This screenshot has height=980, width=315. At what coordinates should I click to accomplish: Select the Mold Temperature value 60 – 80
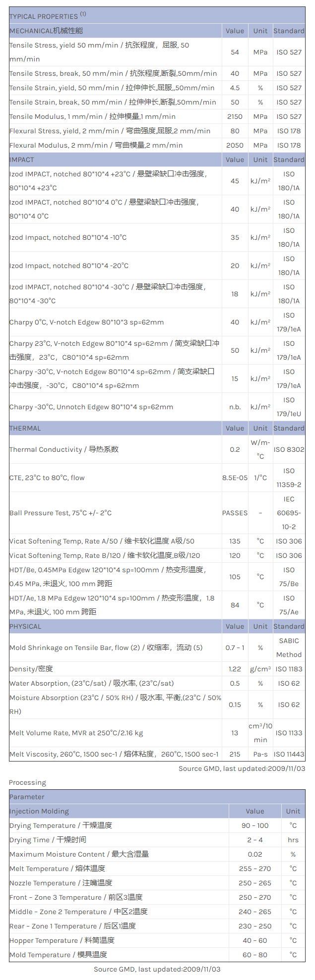(255, 955)
